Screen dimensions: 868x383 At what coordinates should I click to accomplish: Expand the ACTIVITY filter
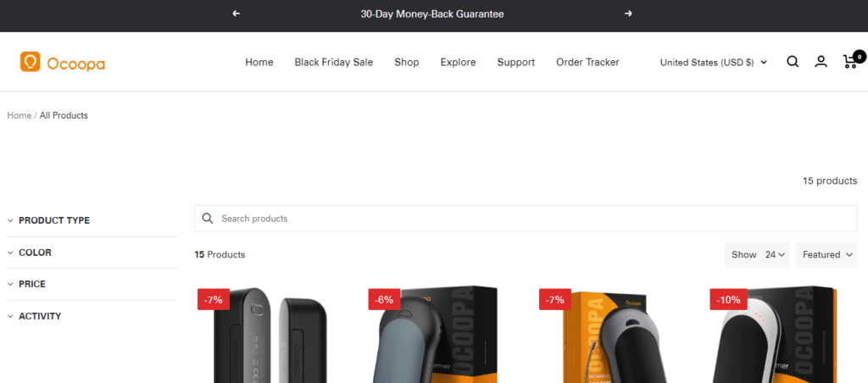tap(92, 316)
